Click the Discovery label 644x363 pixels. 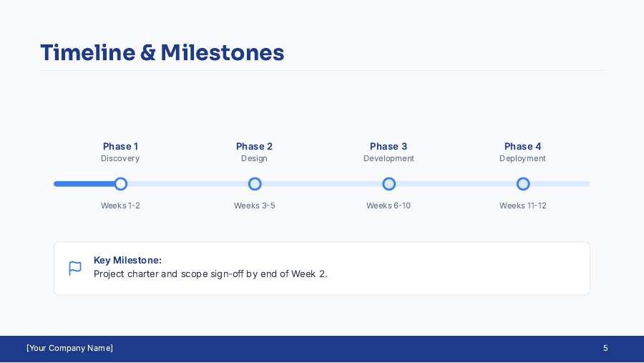[x=120, y=158]
